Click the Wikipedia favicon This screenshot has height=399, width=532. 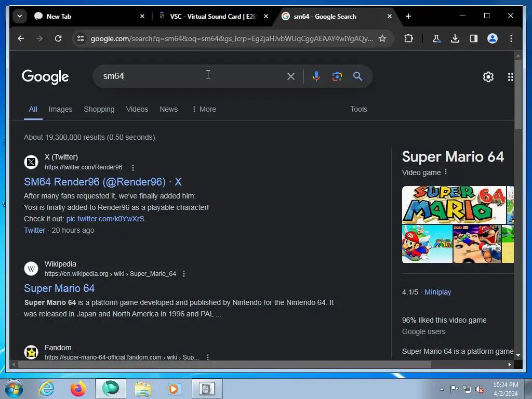pos(31,269)
